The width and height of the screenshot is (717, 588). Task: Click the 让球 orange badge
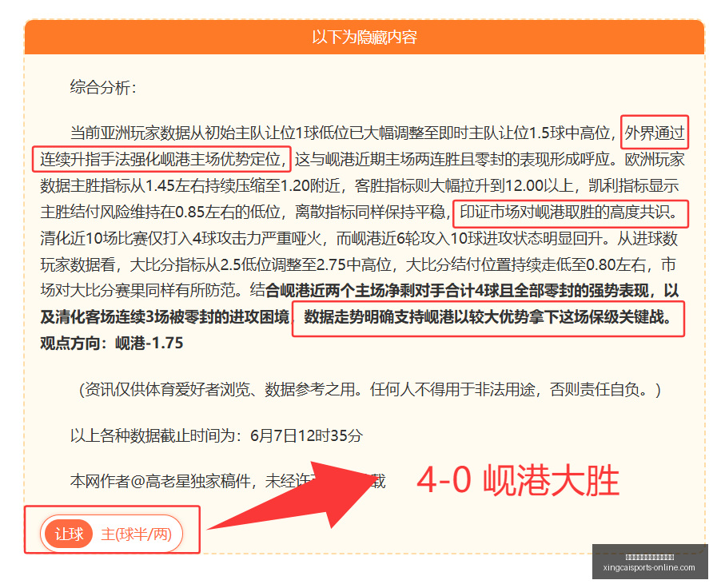(x=69, y=534)
